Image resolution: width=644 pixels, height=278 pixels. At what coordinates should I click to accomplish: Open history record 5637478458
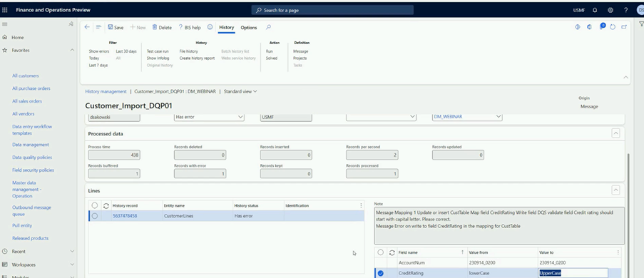[125, 216]
